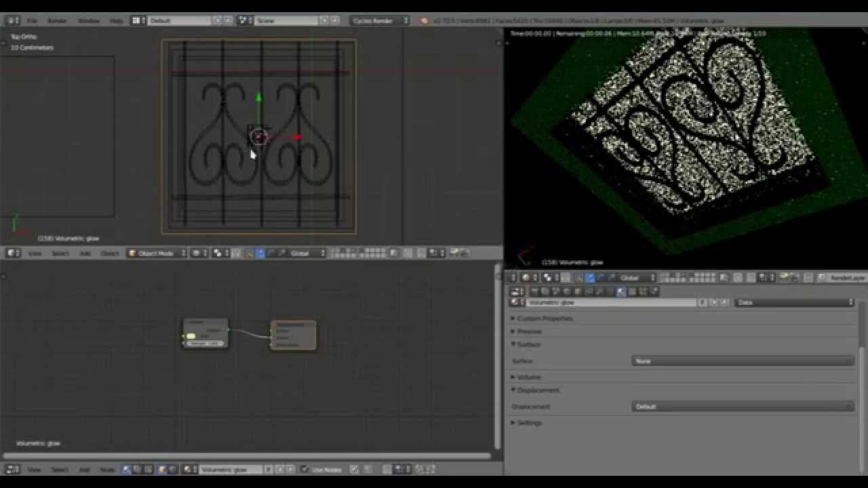Switch to the Render properties tab
This screenshot has width=868, height=488.
point(534,291)
